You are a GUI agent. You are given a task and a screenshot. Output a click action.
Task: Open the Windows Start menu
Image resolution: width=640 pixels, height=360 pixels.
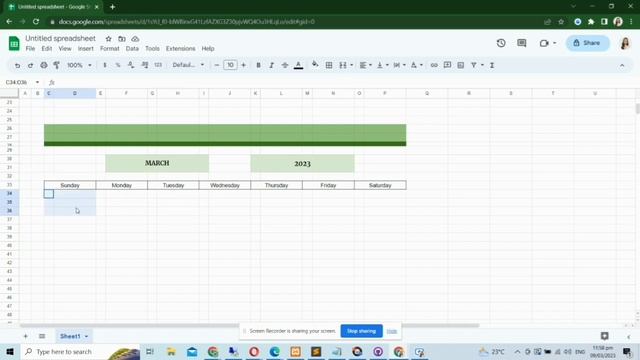click(x=10, y=351)
